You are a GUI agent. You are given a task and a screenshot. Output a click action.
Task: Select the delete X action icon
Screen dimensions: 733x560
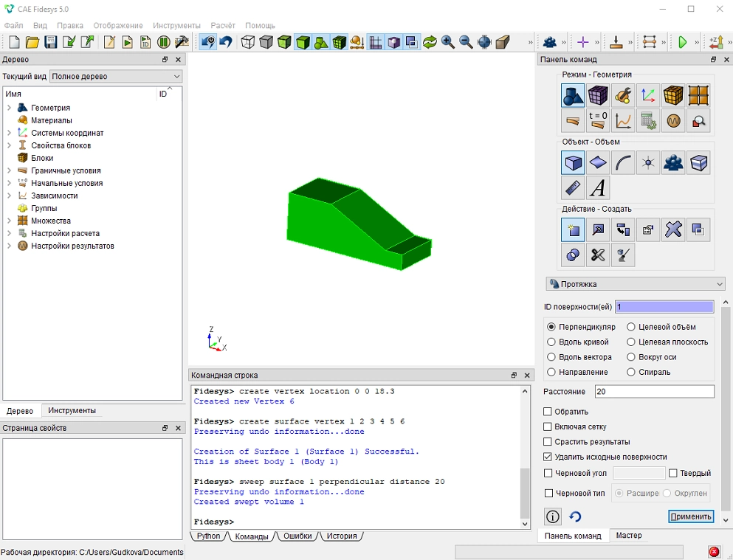pyautogui.click(x=673, y=229)
